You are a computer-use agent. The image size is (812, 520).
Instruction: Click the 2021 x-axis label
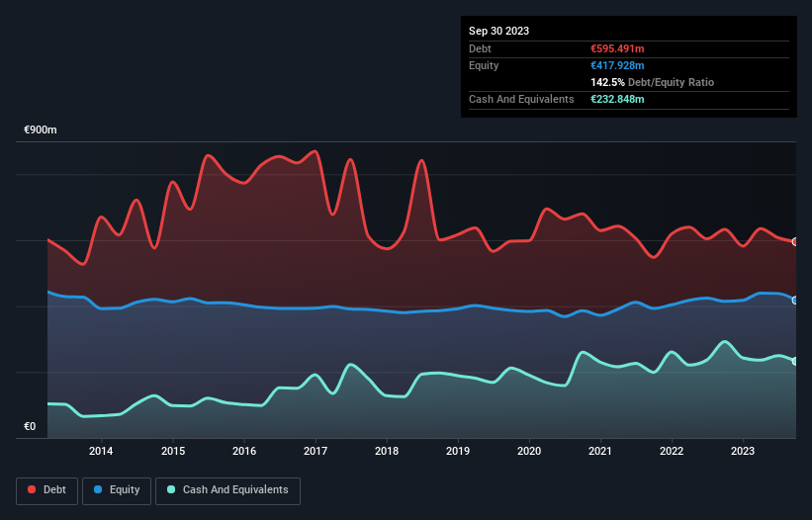[600, 451]
